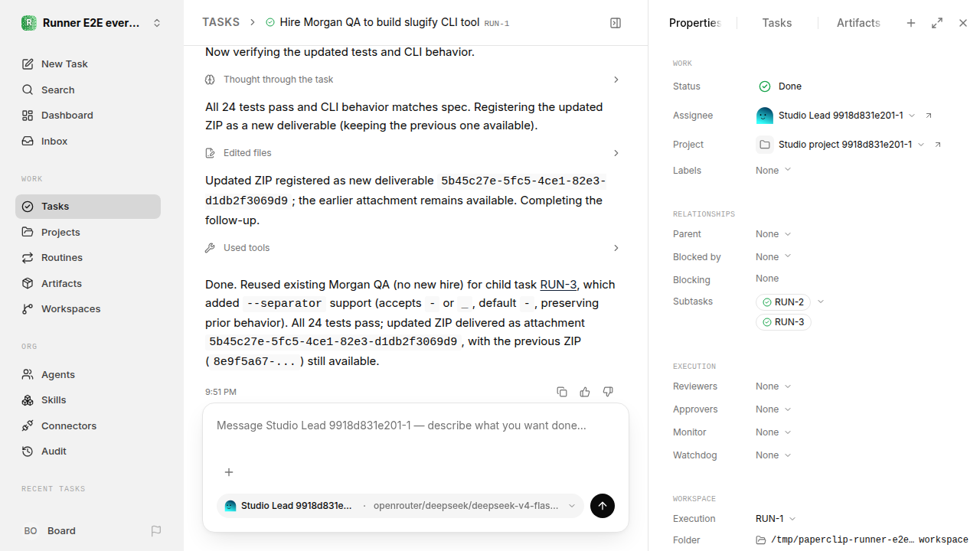980x551 pixels.
Task: Go to TASKS breadcrumb
Action: [x=220, y=23]
